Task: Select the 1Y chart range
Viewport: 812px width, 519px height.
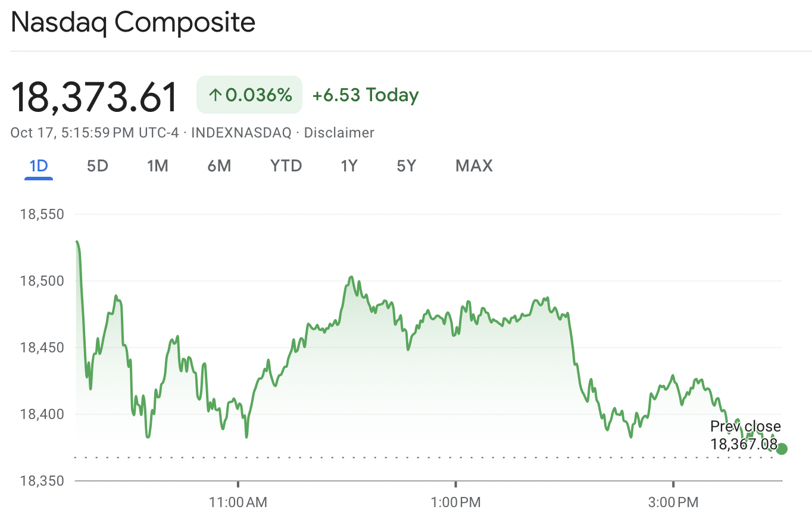Action: coord(349,165)
